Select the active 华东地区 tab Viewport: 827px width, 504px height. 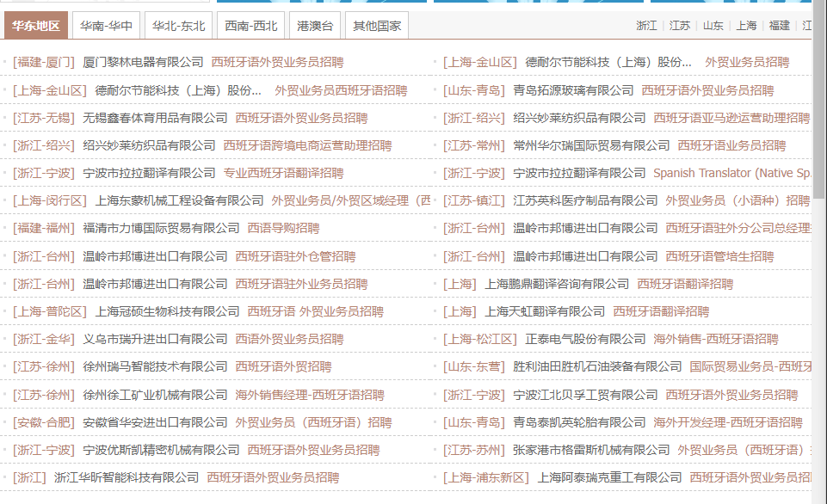tap(35, 26)
